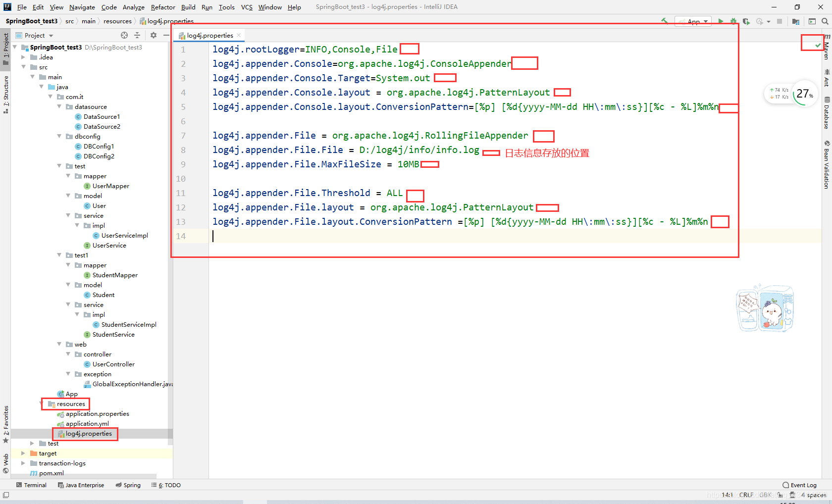
Task: Open the Bean Validation tool window
Action: click(x=827, y=165)
